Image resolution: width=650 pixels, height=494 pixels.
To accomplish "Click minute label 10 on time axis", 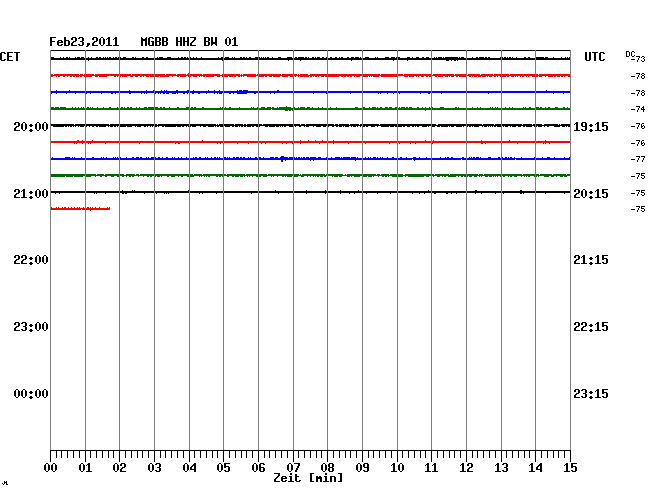I will pos(397,468).
